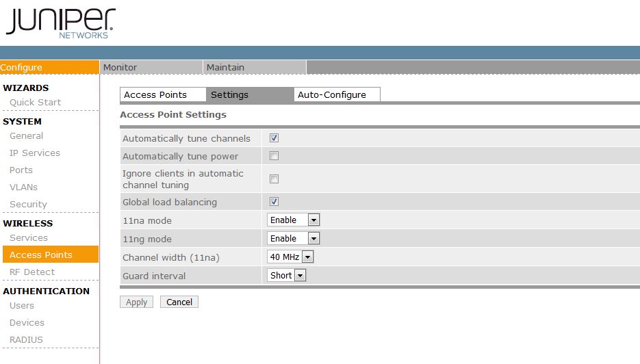Tick Ignore clients in automatic channel tuning
The image size is (640, 364).
pos(274,179)
